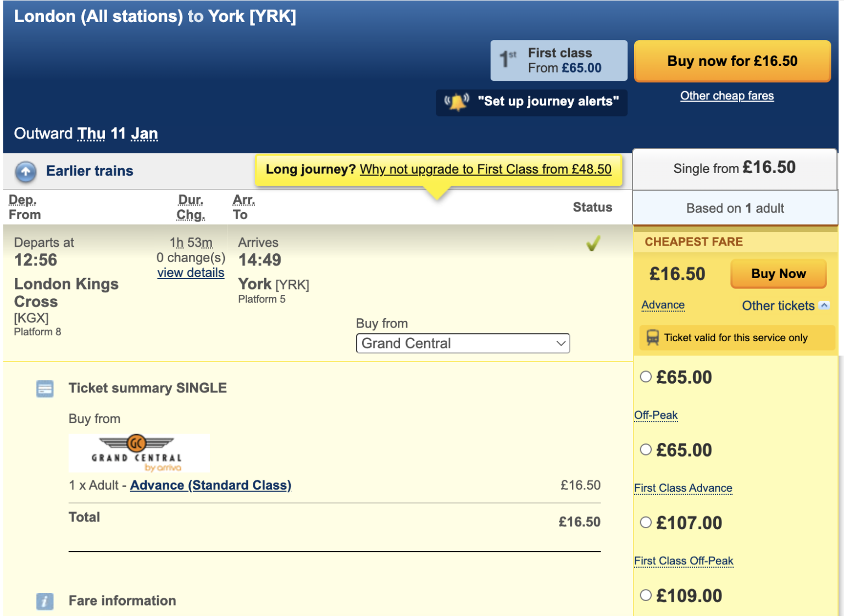Collapse the Other tickets chevron
This screenshot has width=844, height=616.
point(824,306)
